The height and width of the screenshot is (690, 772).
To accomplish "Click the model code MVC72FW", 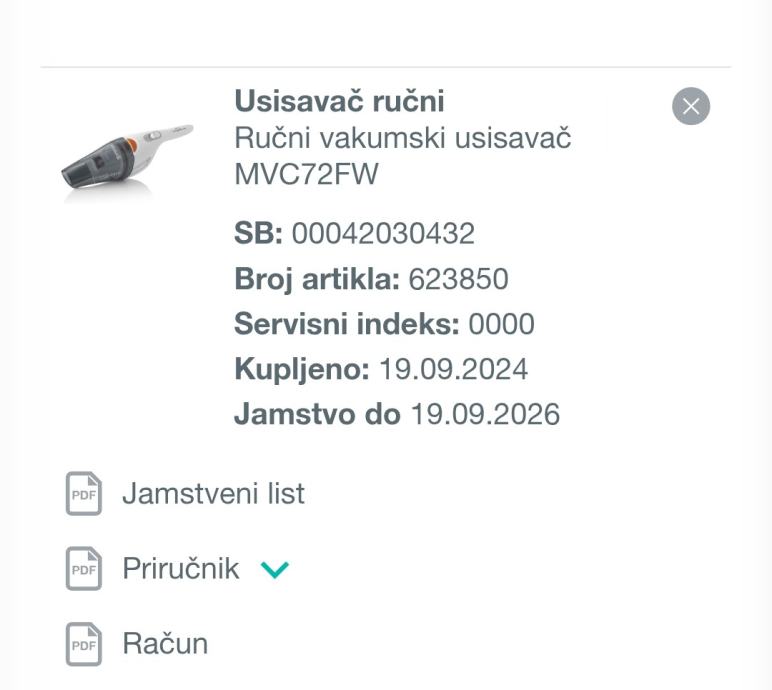I will pyautogui.click(x=306, y=175).
